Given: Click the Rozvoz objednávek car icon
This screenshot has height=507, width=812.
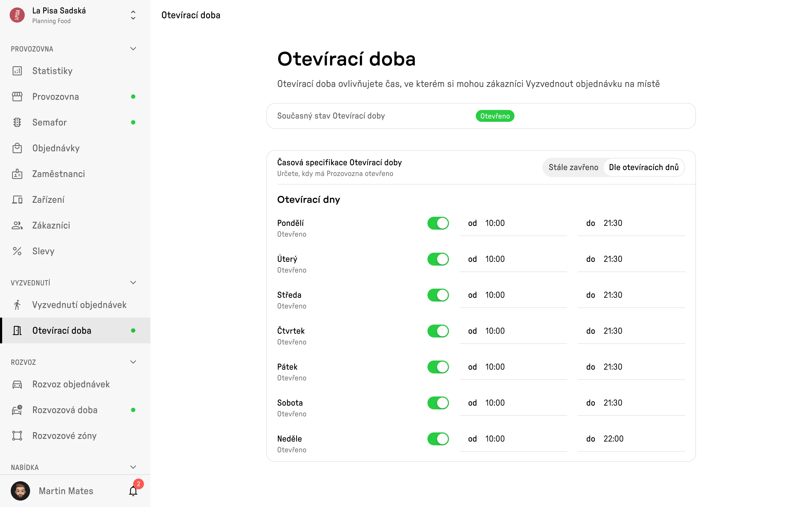Looking at the screenshot, I should pyautogui.click(x=17, y=384).
